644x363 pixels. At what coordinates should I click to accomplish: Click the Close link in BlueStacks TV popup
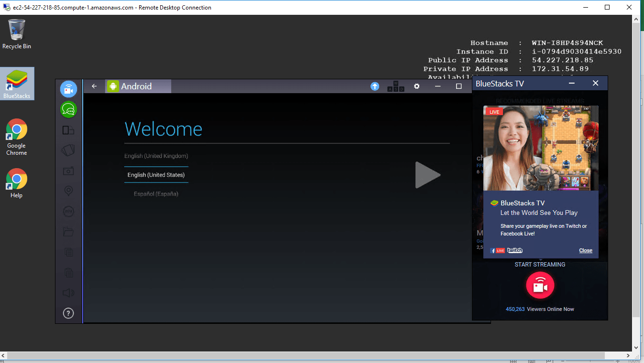point(585,251)
